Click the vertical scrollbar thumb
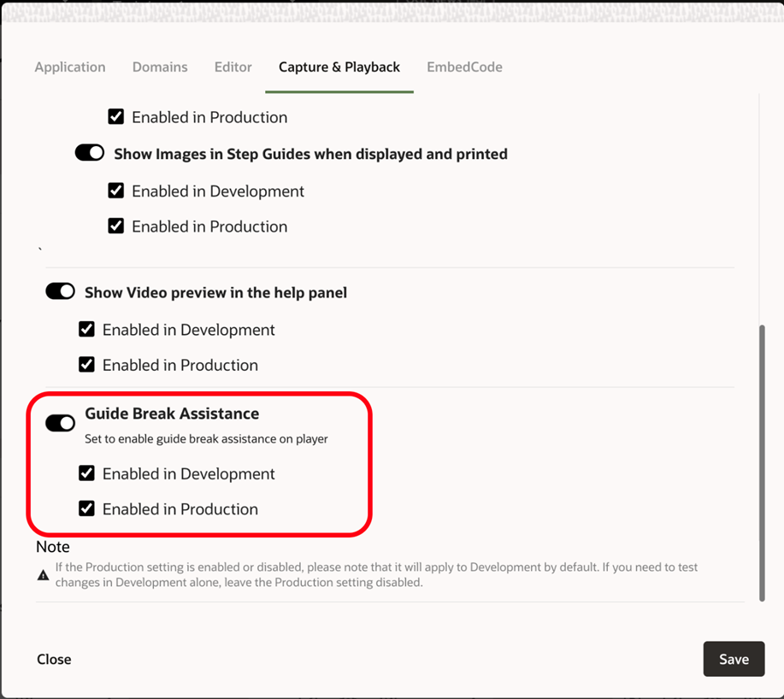 [762, 461]
